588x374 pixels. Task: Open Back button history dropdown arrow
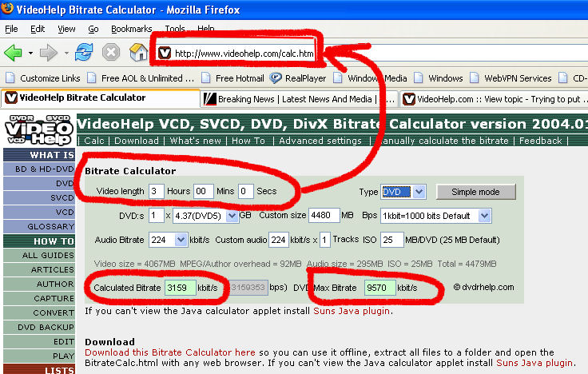pos(30,53)
